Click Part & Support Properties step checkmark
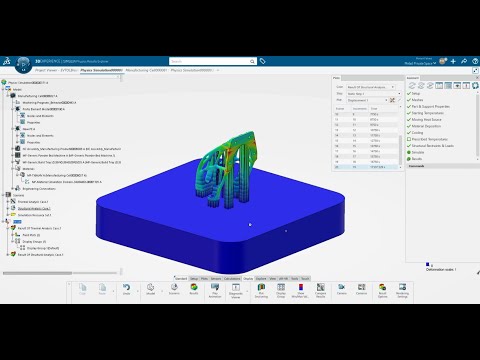This screenshot has width=480, height=360. point(409,106)
